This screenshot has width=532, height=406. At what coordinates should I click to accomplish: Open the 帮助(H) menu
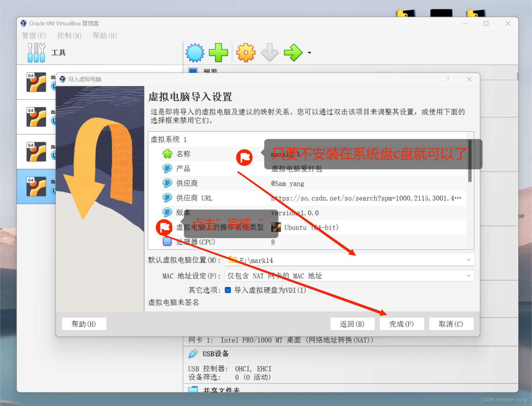click(105, 36)
